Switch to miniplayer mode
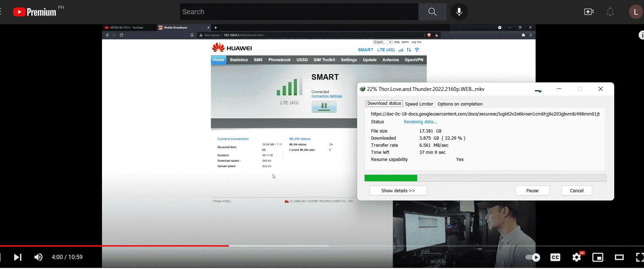Screen dimensions: 644x269 click(x=598, y=257)
